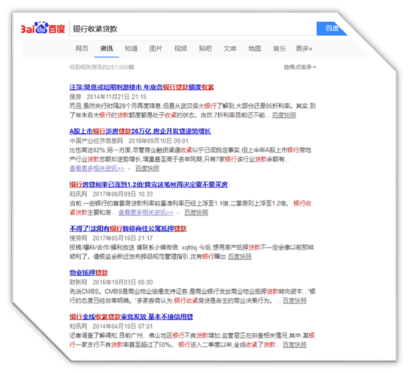Expand the 更多» tab menu

304,49
